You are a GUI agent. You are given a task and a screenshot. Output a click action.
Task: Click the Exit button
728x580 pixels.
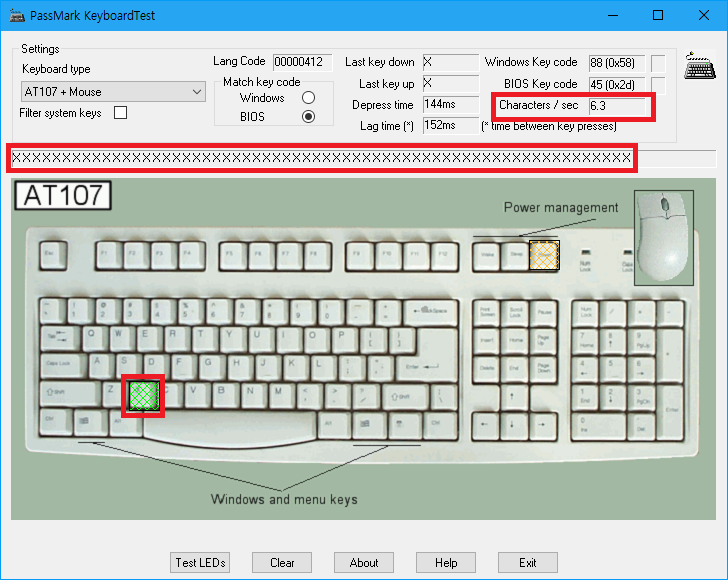pyautogui.click(x=527, y=563)
